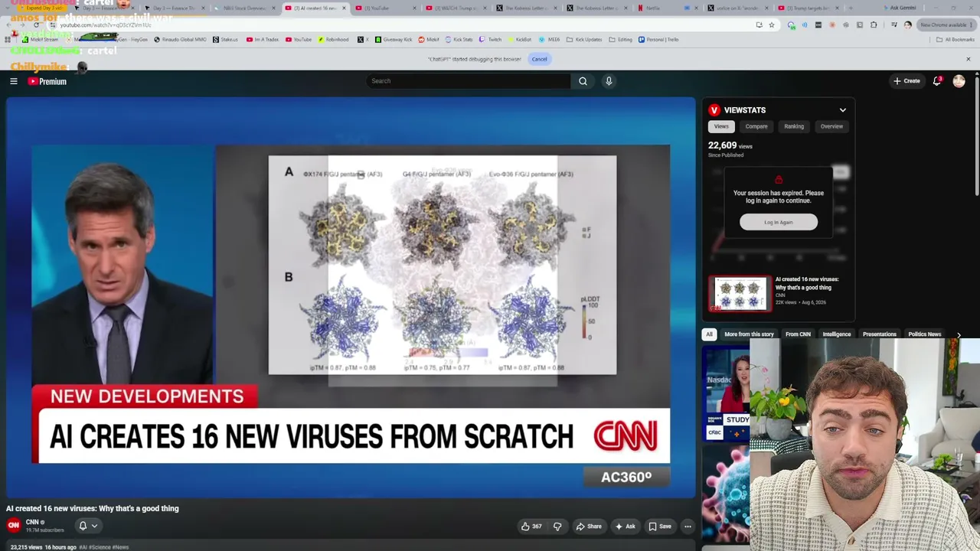The height and width of the screenshot is (551, 980).
Task: Select the Views tab in ViewStats
Action: [x=721, y=126]
